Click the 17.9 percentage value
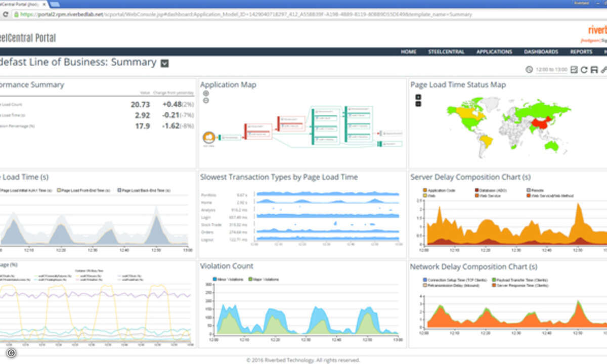Screen dimensions: 607x364 (142, 126)
